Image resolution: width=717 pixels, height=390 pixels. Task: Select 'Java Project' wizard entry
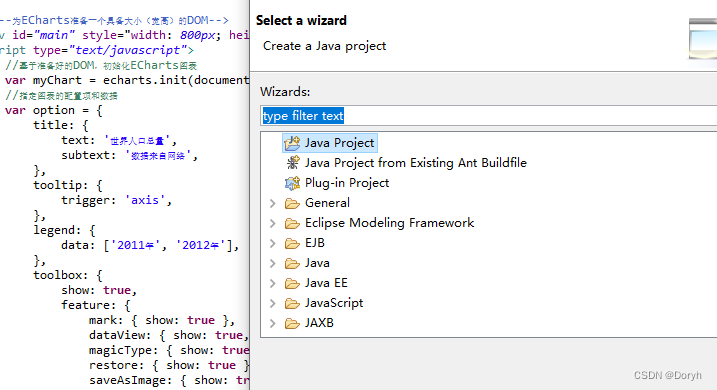339,143
